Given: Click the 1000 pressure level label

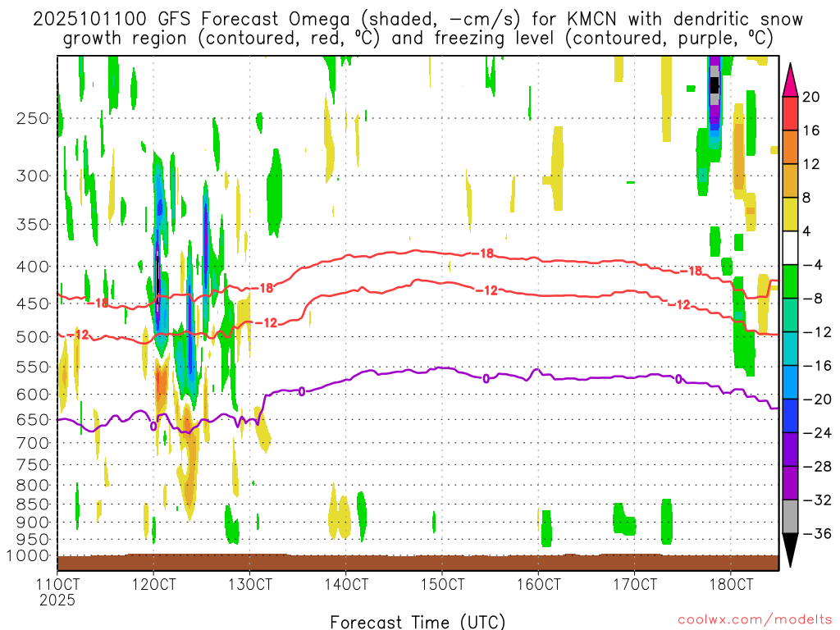Looking at the screenshot, I should pos(28,556).
